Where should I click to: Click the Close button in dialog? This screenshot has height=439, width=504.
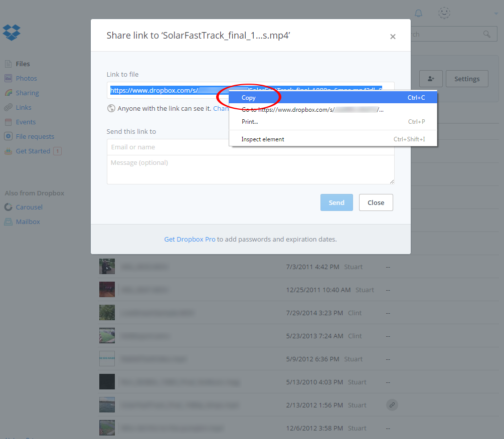pyautogui.click(x=376, y=202)
